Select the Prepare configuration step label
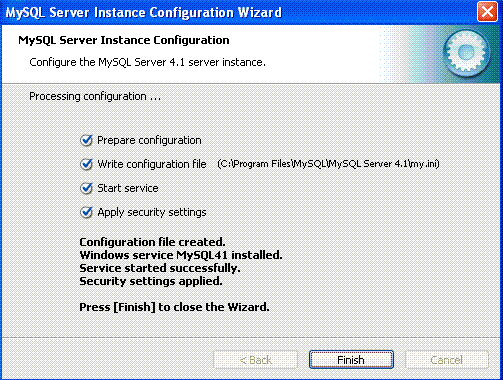Viewport: 503px width, 380px height. [x=149, y=140]
